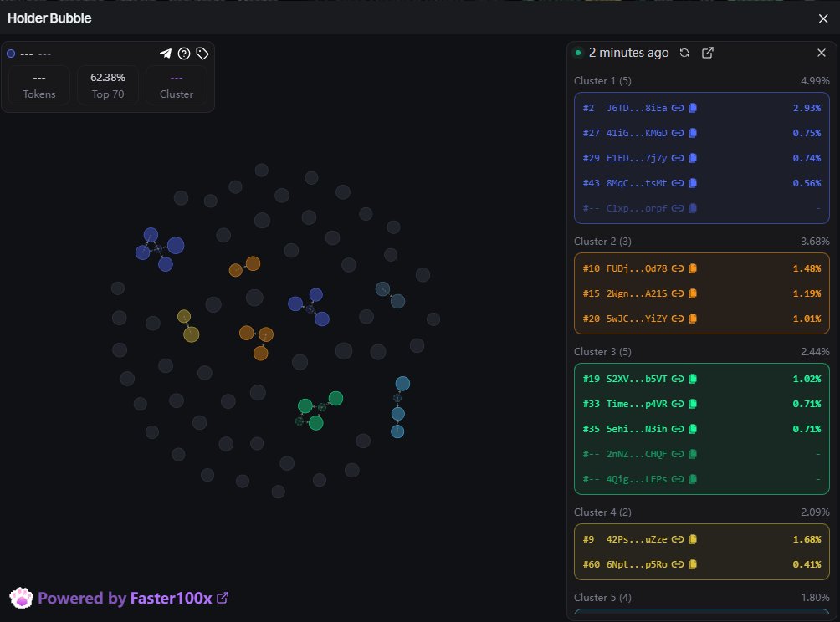Image resolution: width=840 pixels, height=622 pixels.
Task: Copy address E1ED...7j7y
Action: click(x=693, y=158)
